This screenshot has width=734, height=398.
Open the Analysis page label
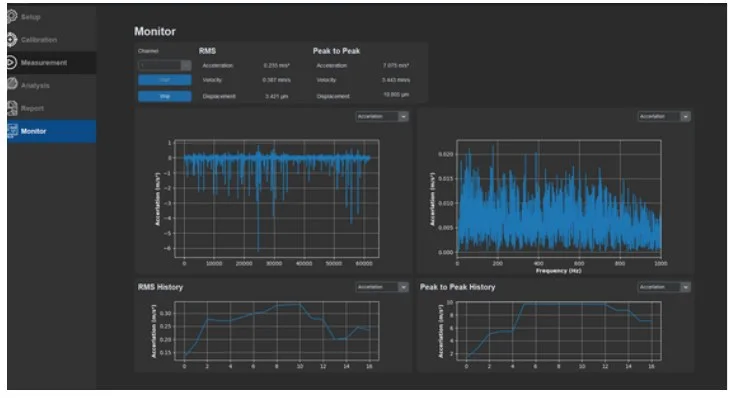point(35,86)
